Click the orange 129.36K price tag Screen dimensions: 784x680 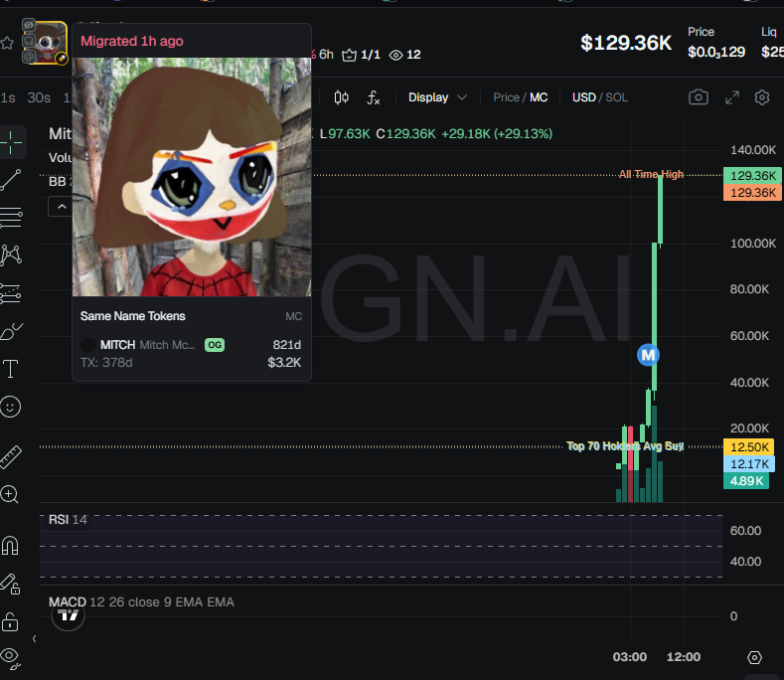tap(752, 193)
